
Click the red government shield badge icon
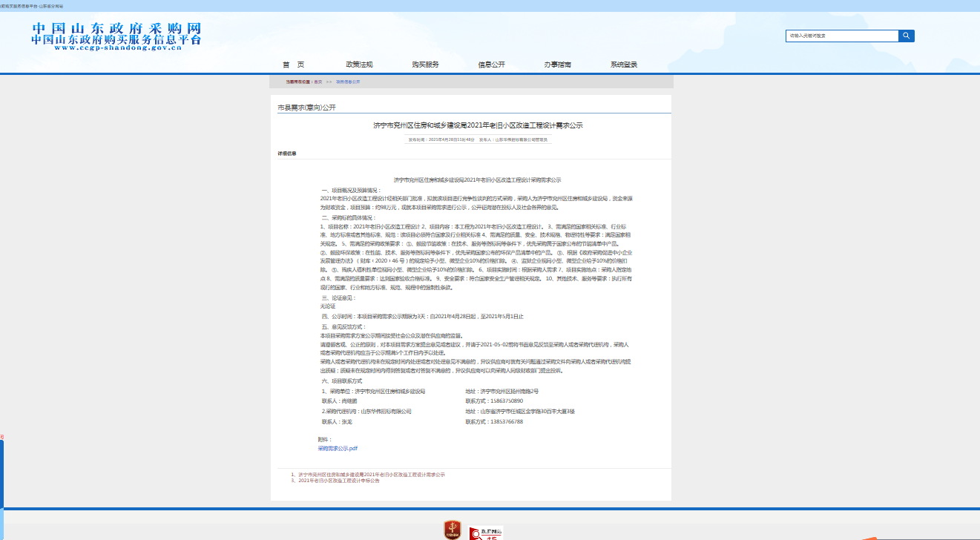[x=452, y=530]
